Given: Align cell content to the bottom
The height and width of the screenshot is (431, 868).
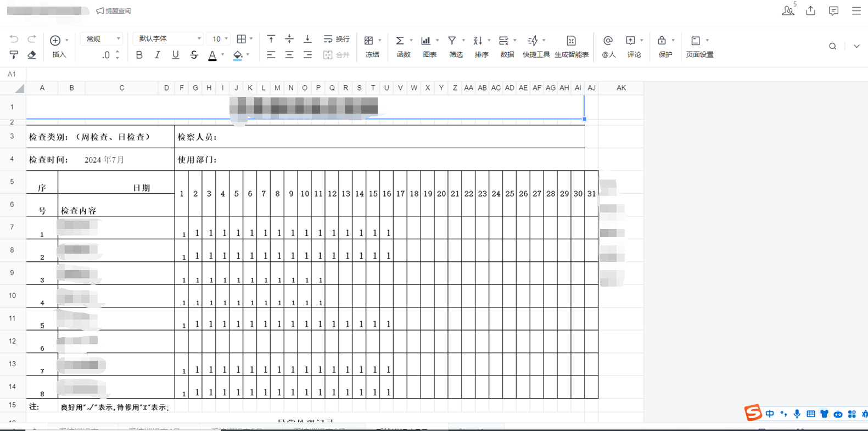Looking at the screenshot, I should point(307,39).
